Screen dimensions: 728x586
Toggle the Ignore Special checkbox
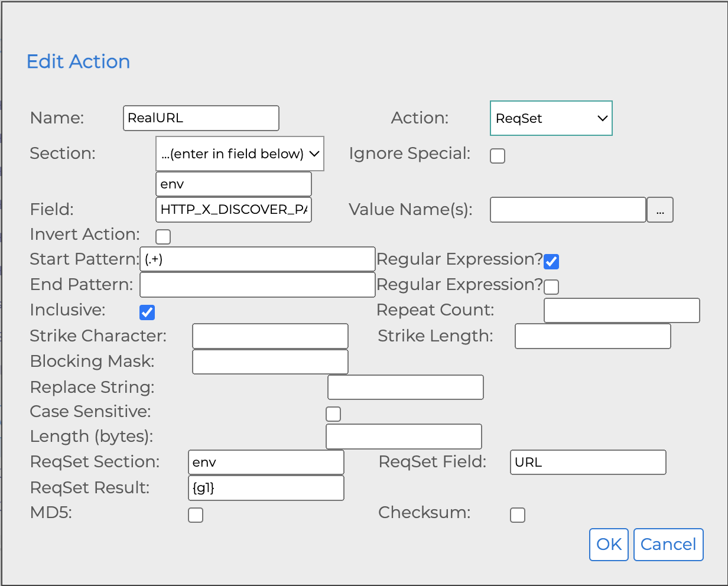tap(498, 156)
